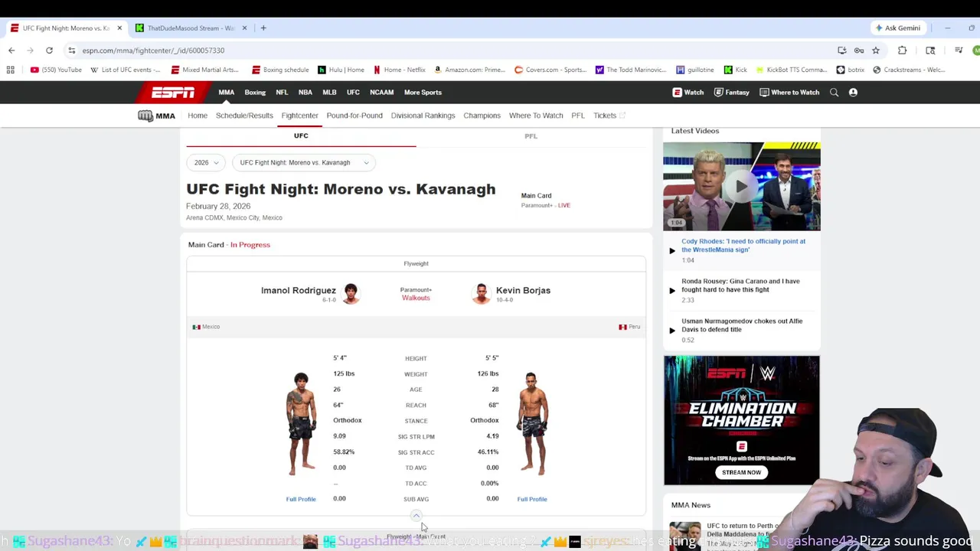The height and width of the screenshot is (551, 980).
Task: Open the Boxing menu in ESPN nav
Action: (x=255, y=93)
